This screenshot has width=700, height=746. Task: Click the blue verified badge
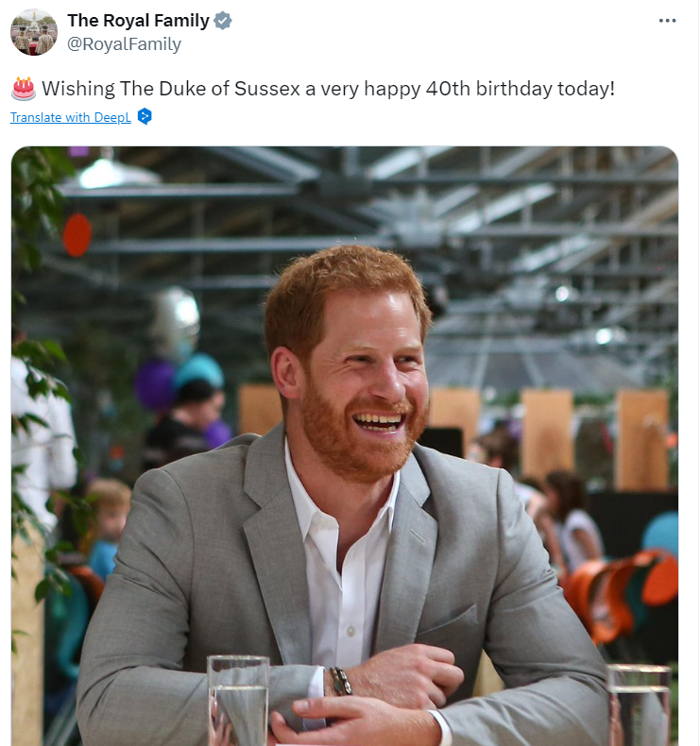222,21
